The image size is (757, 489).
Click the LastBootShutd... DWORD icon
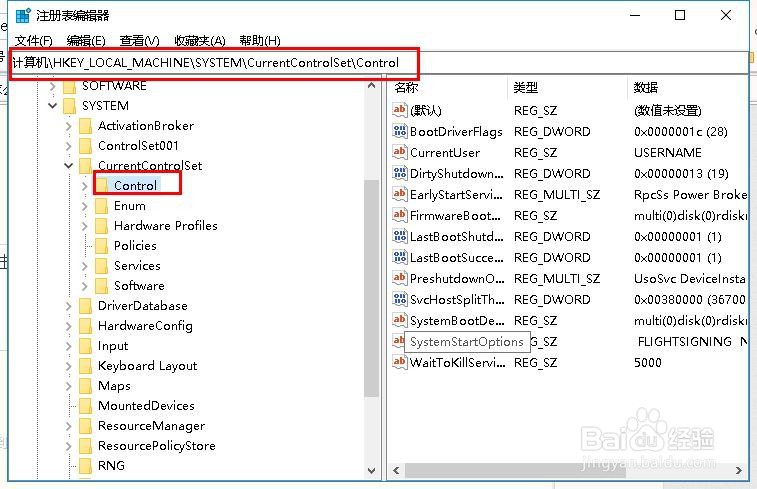point(399,236)
